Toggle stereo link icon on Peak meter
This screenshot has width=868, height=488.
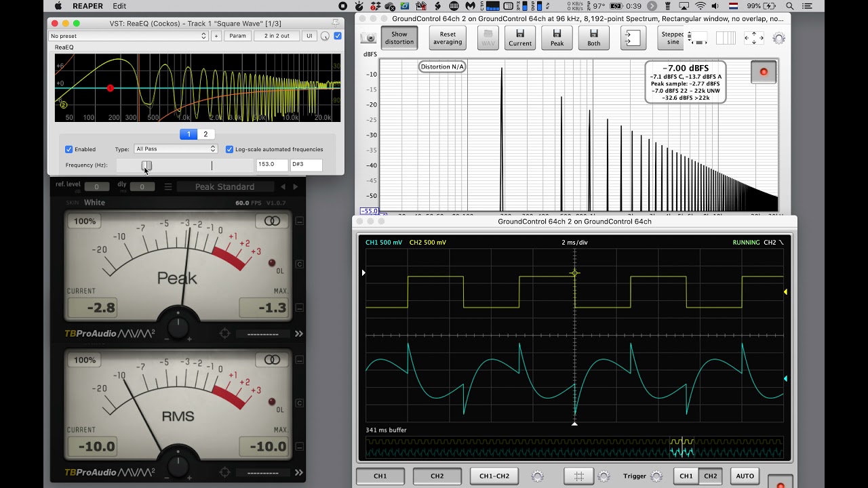(272, 221)
